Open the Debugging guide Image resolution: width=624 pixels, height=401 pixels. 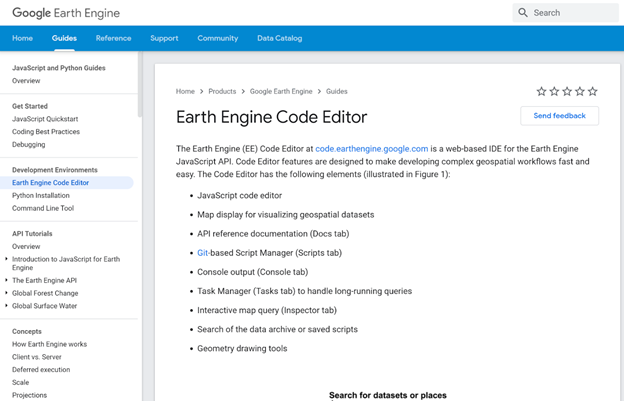coord(29,144)
